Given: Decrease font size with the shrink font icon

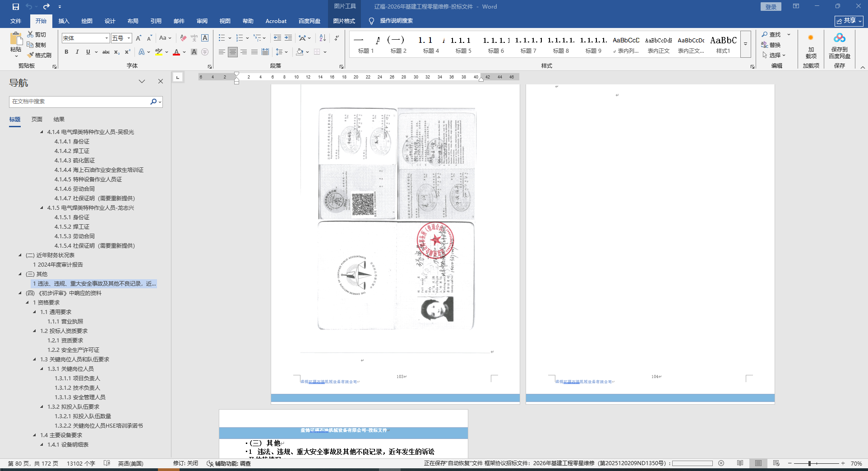Looking at the screenshot, I should tap(149, 38).
